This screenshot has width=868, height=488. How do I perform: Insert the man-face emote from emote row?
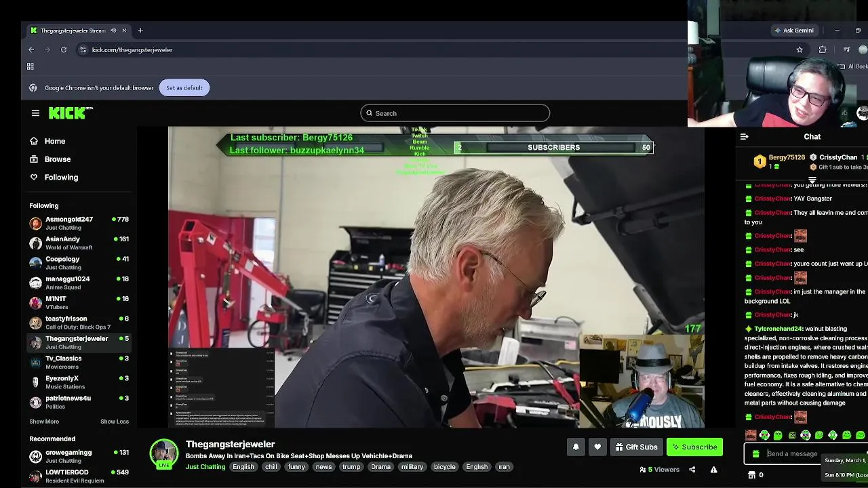(x=751, y=435)
